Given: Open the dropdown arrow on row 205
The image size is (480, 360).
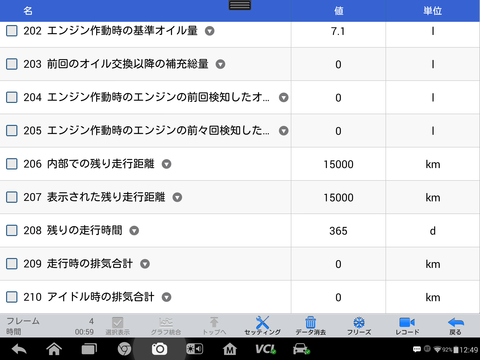Looking at the screenshot, I should point(284,131).
